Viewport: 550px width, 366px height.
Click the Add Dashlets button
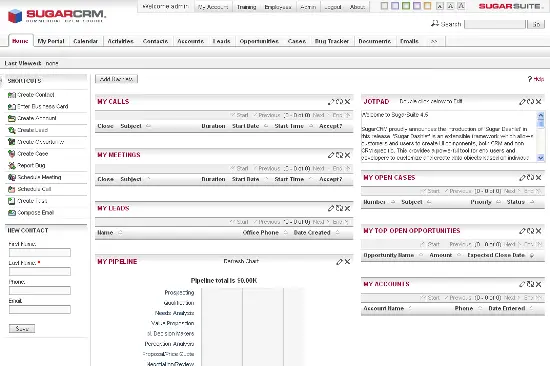pos(116,79)
